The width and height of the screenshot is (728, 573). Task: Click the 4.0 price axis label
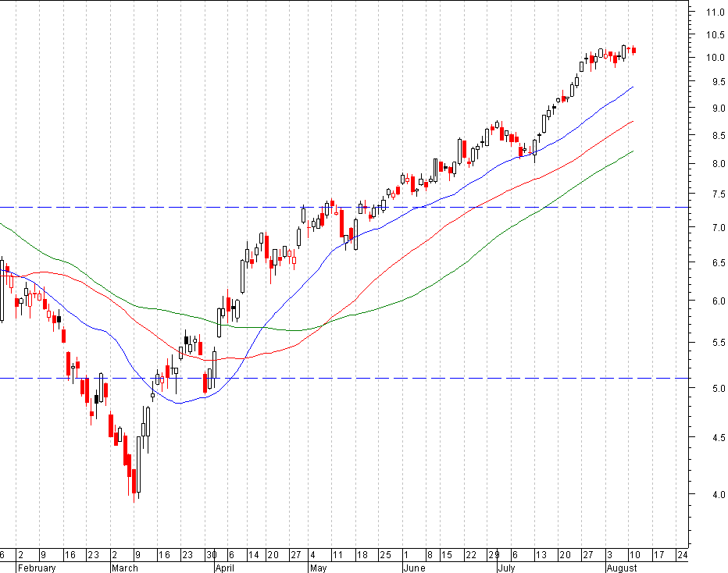[718, 495]
